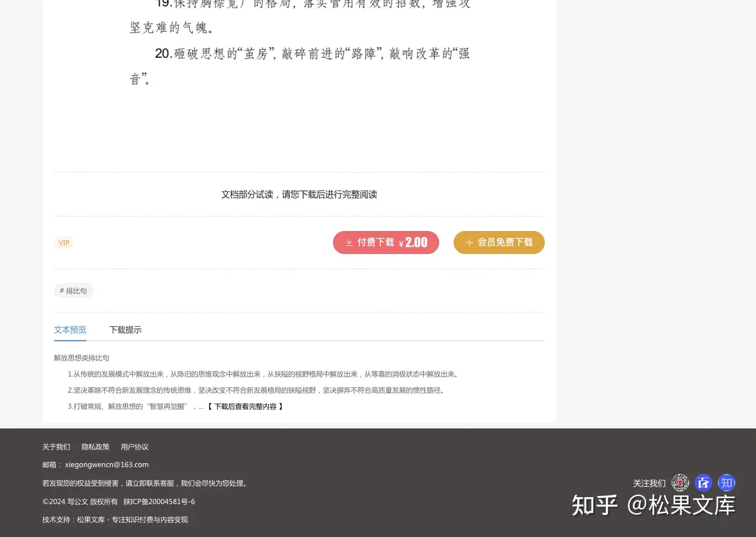Click the 松果文库 tech support link
Viewport: 756px width, 537px height.
pyautogui.click(x=91, y=520)
